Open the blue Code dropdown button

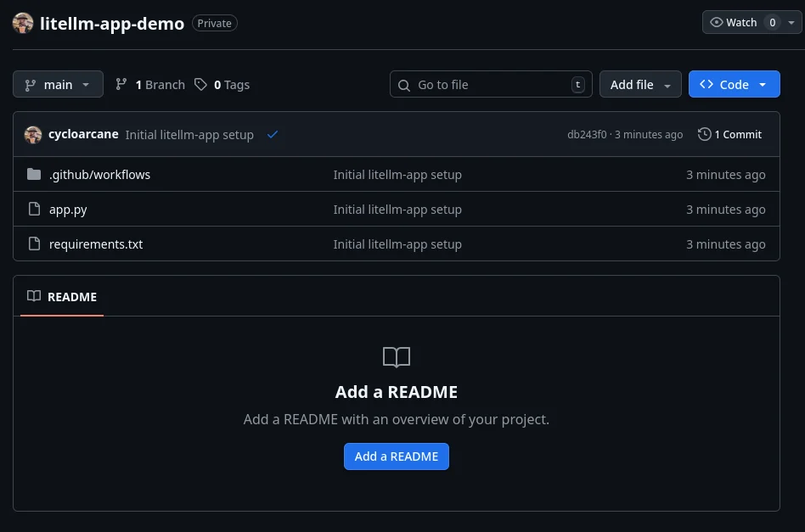(734, 84)
